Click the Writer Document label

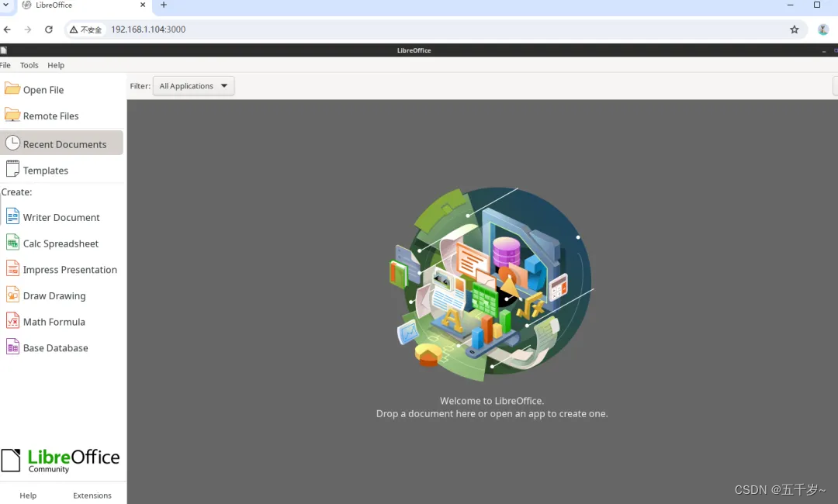click(x=61, y=218)
